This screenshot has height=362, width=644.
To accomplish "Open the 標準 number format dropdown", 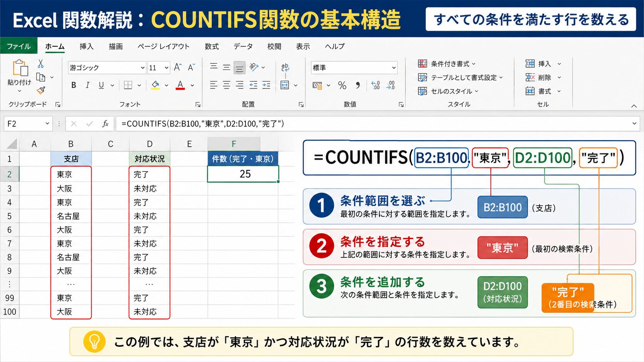I will pos(394,68).
